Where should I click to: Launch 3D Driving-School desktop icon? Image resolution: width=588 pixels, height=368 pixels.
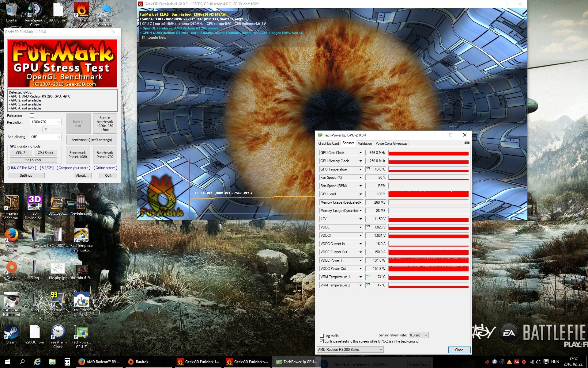(x=35, y=208)
